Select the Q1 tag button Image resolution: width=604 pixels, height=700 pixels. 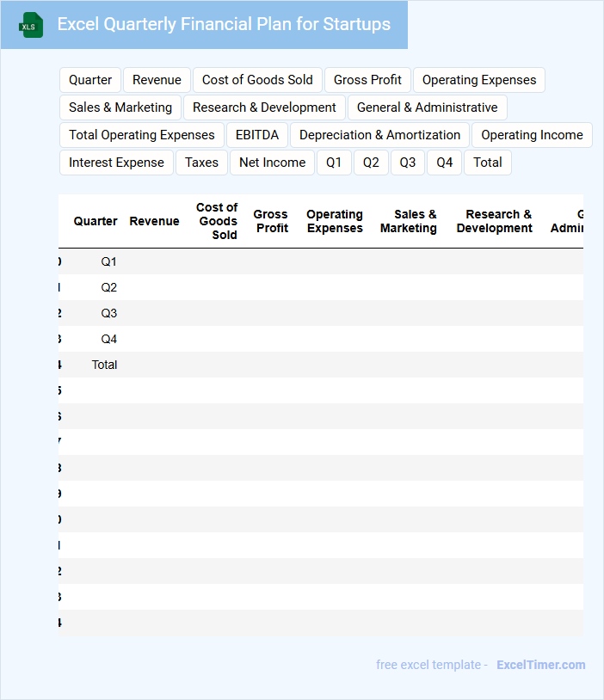click(x=334, y=163)
